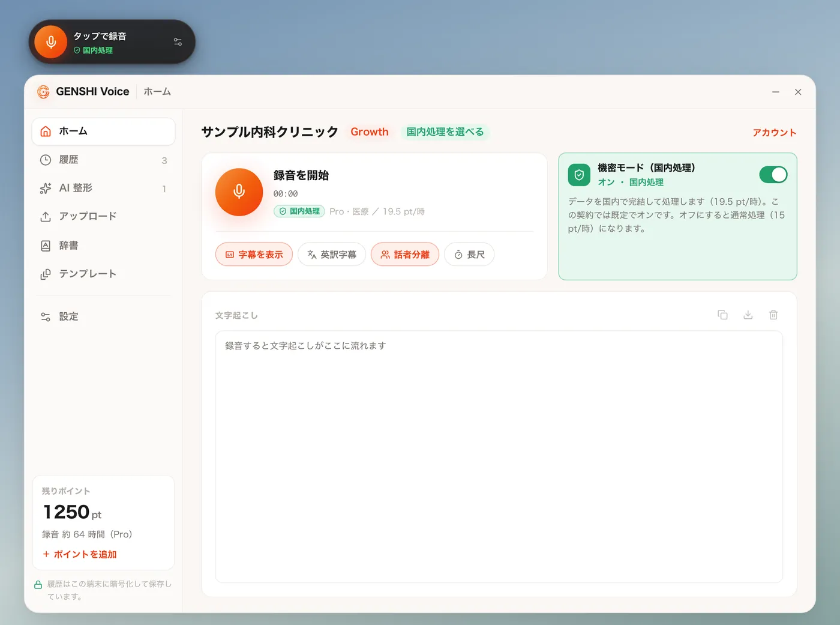Click the 残りポイント label

point(66,491)
